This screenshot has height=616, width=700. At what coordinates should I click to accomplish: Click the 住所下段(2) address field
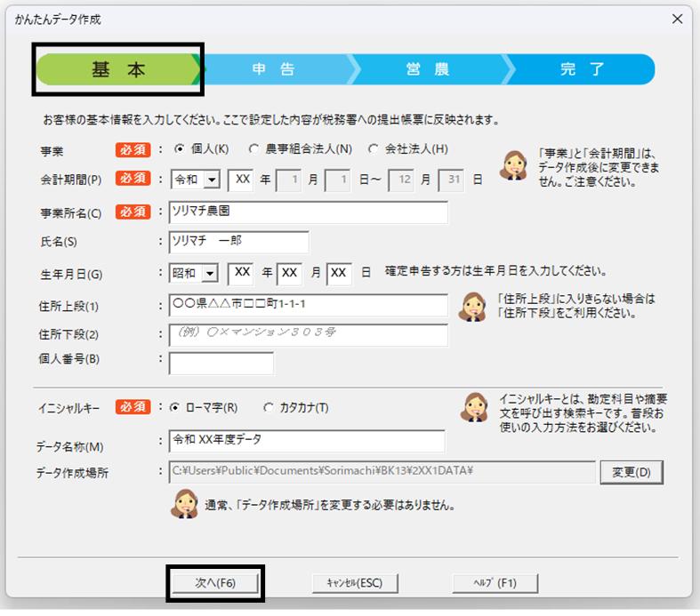click(309, 335)
